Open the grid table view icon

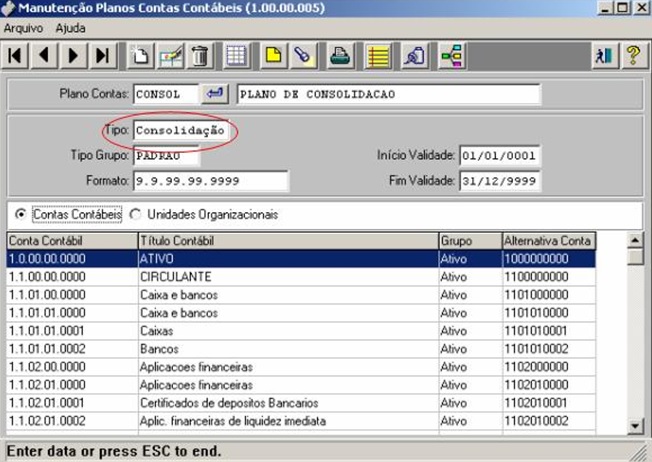pyautogui.click(x=236, y=55)
